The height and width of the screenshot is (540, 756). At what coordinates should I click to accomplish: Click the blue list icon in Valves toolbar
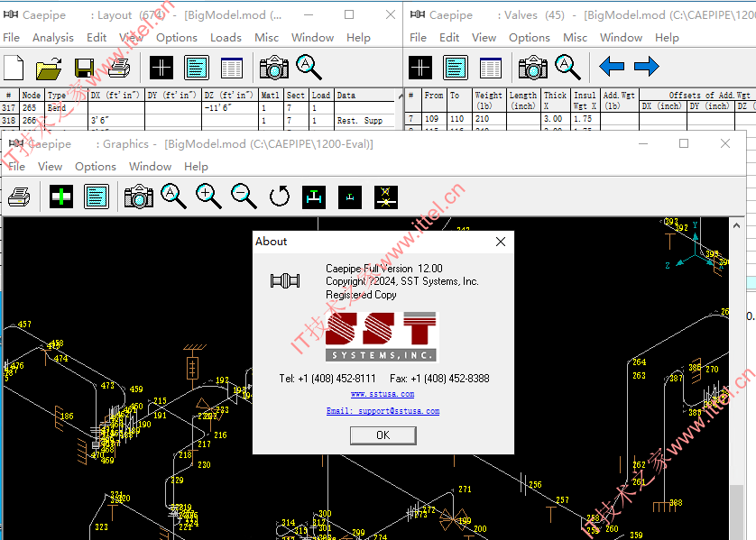tap(456, 68)
